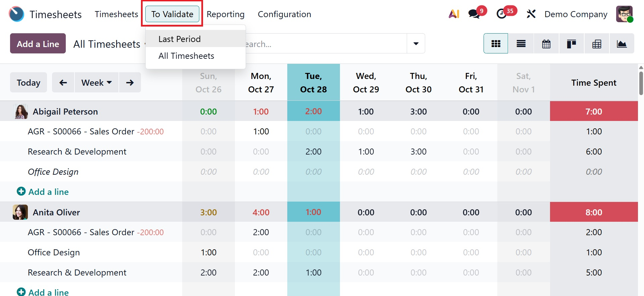Show graph view
The width and height of the screenshot is (644, 296).
(x=622, y=44)
